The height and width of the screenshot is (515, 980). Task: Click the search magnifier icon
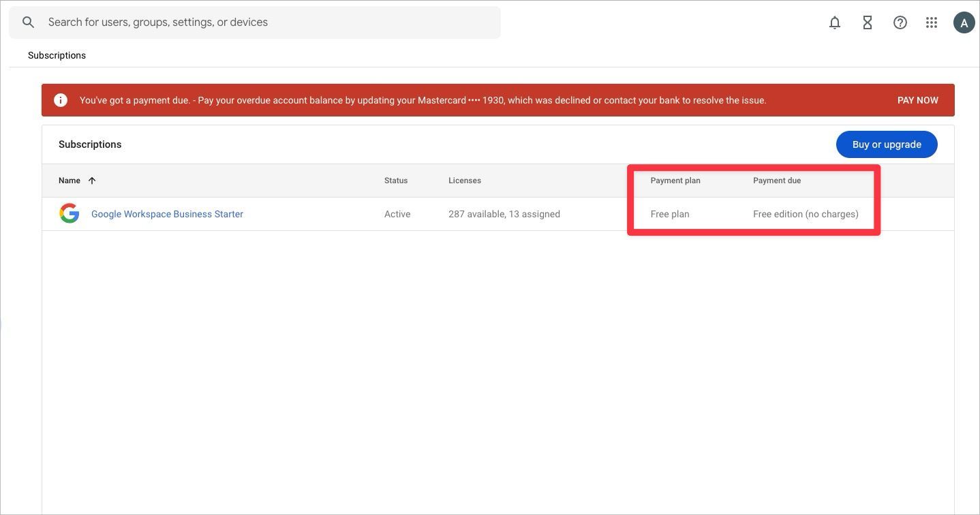click(28, 22)
